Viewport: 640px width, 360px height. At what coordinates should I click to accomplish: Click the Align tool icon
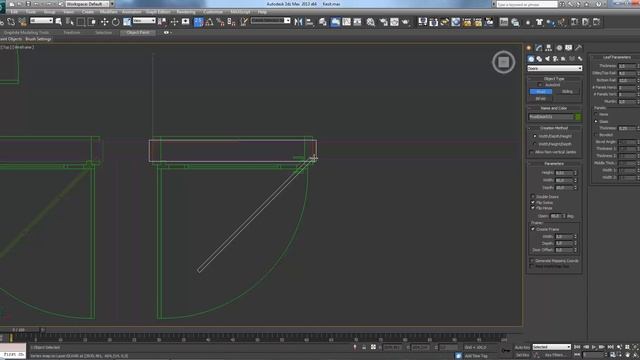pos(309,22)
